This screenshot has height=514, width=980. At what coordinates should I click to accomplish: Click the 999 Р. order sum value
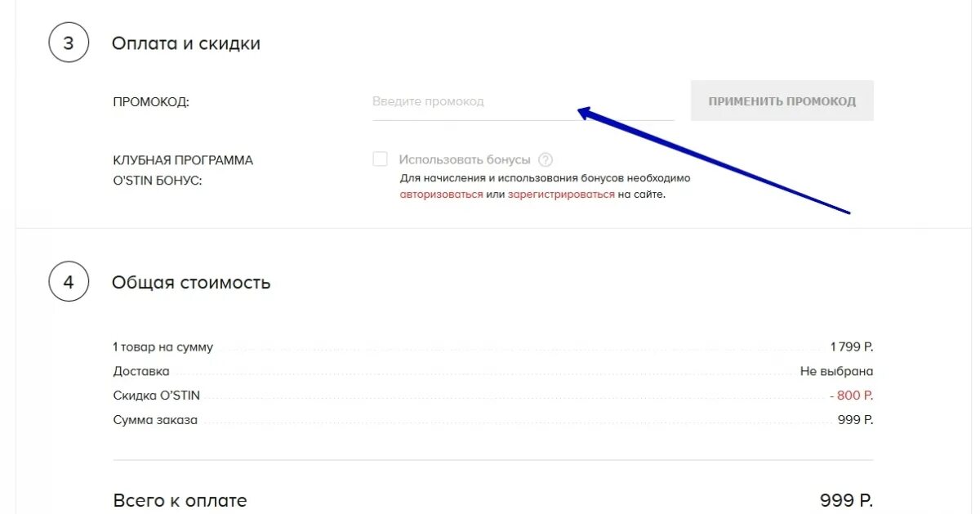point(856,420)
